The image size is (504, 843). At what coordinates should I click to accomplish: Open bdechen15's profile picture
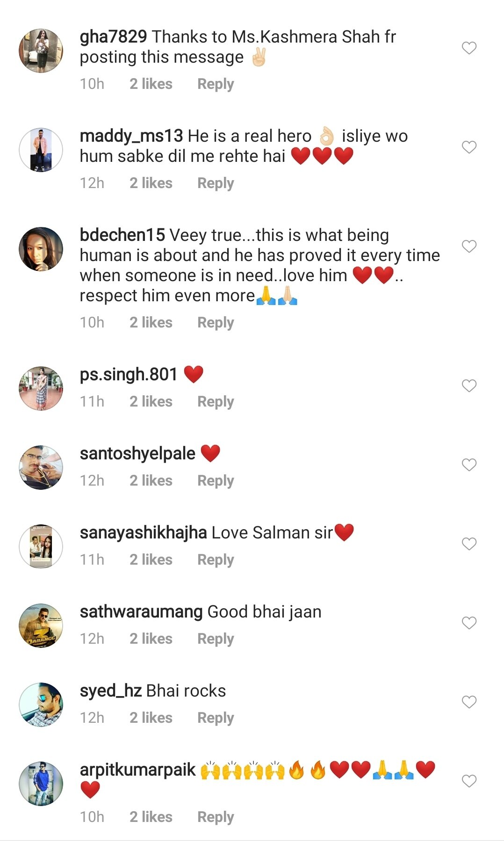click(41, 249)
